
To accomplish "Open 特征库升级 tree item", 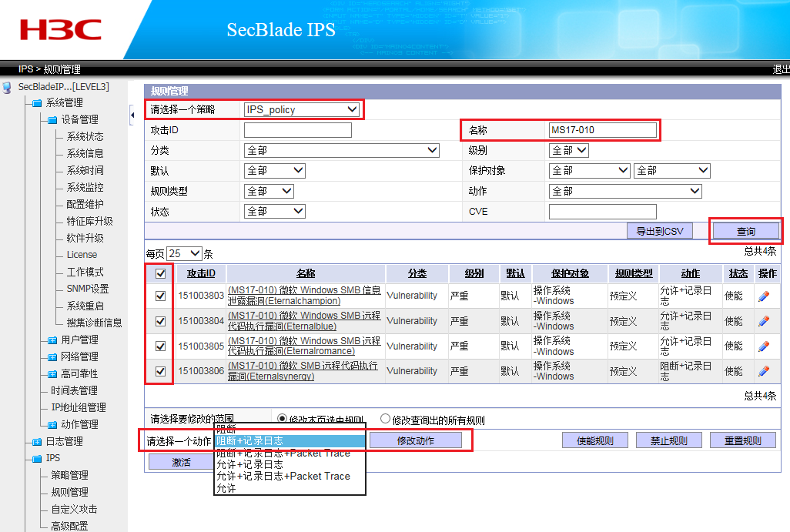I will point(89,221).
